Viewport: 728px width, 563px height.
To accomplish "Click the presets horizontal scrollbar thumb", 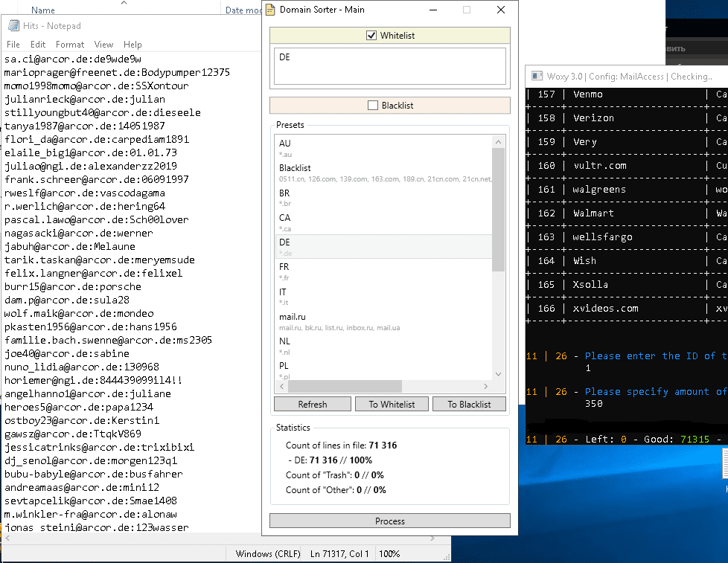I will click(x=345, y=386).
